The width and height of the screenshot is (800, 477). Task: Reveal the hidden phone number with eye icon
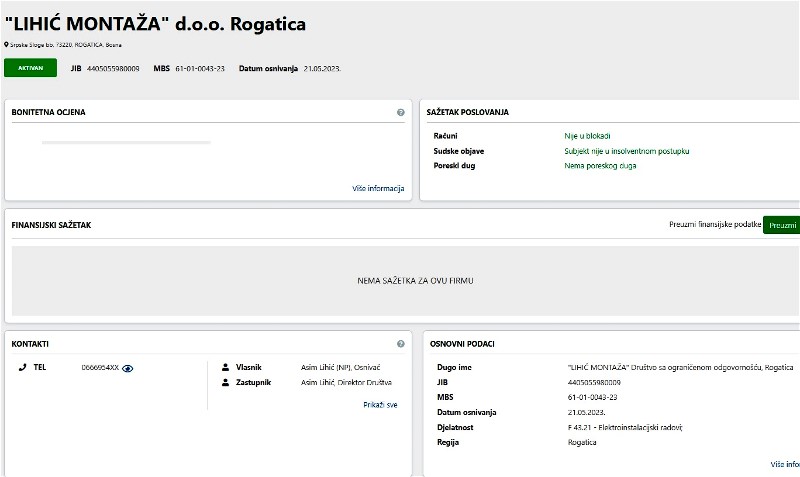pos(128,368)
